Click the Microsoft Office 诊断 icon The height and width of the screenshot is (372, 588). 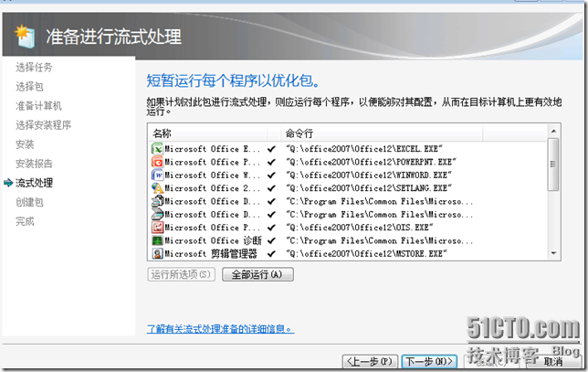pyautogui.click(x=157, y=240)
